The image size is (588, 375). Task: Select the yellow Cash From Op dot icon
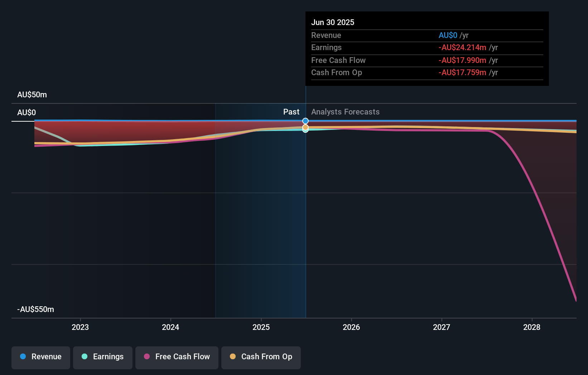[x=232, y=356]
